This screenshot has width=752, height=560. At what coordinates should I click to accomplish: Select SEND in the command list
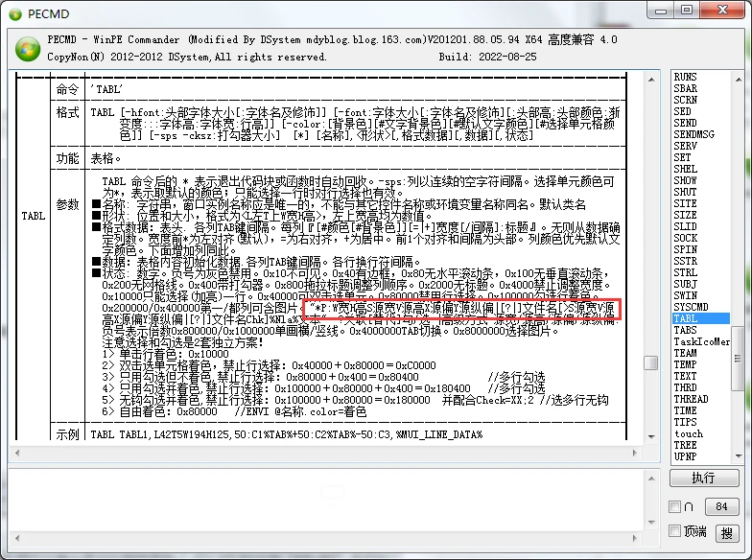(685, 123)
